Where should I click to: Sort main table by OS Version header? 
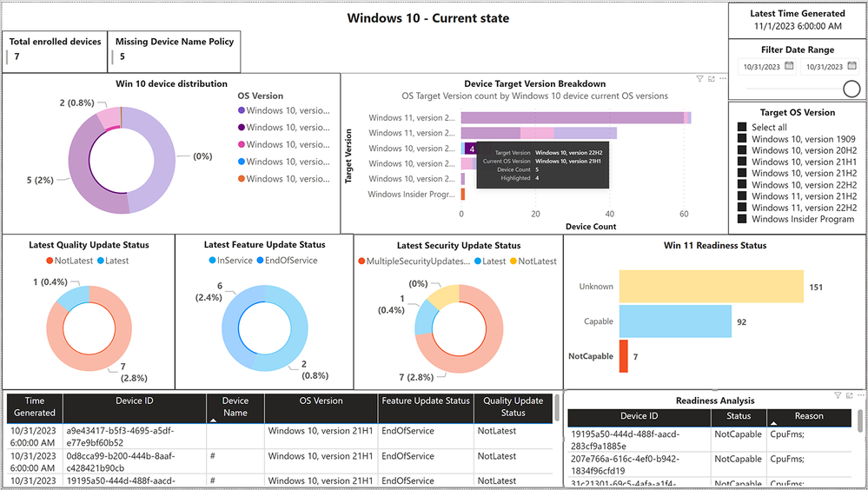(321, 407)
